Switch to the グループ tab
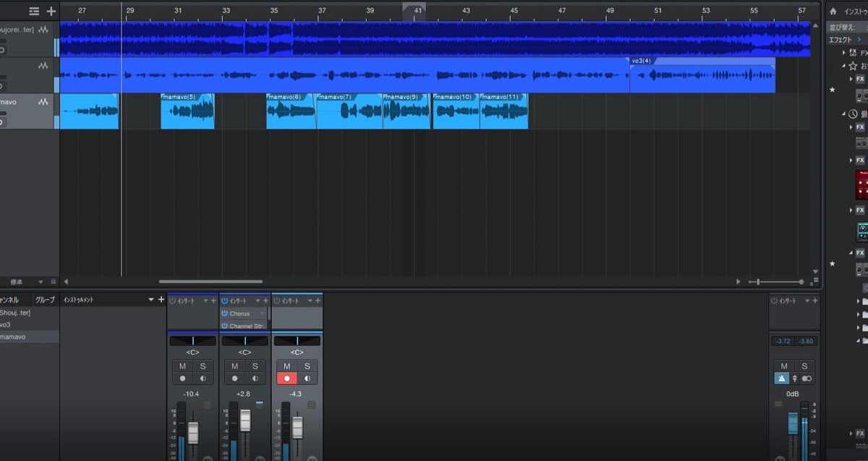The width and height of the screenshot is (868, 461). (x=45, y=300)
